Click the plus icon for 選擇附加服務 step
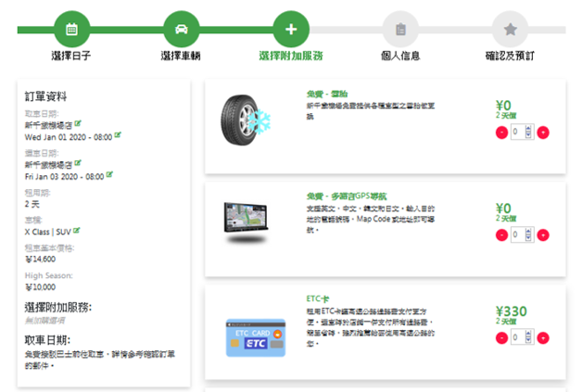The width and height of the screenshot is (583, 392). (x=291, y=29)
